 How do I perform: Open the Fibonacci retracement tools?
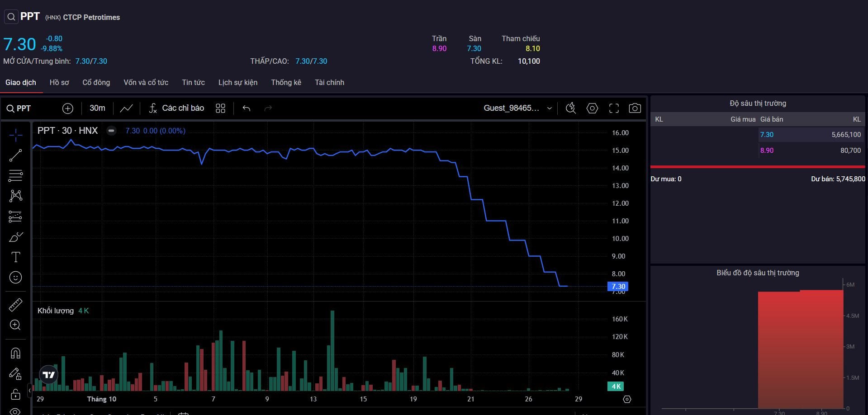(15, 175)
